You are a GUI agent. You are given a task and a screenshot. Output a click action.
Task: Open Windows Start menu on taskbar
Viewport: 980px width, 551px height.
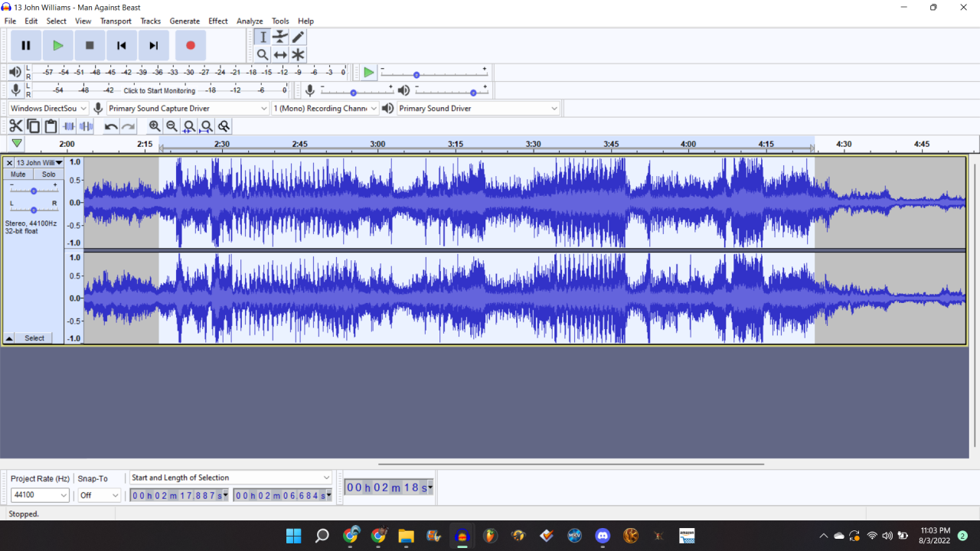(x=293, y=536)
